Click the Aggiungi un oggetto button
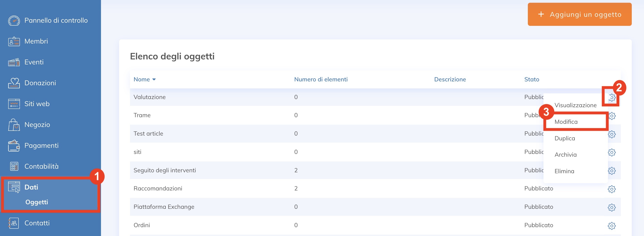This screenshot has width=644, height=236. [x=579, y=15]
